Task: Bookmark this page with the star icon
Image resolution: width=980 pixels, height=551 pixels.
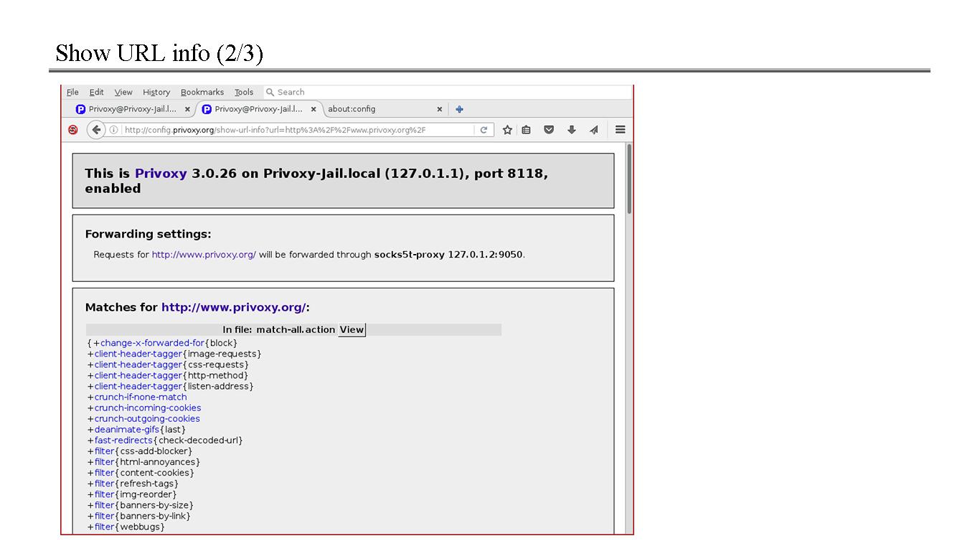Action: click(x=507, y=130)
